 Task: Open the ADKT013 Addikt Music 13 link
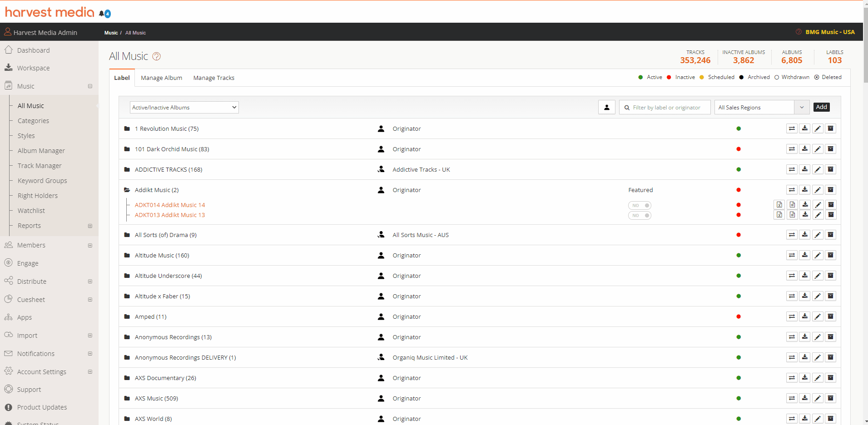click(x=170, y=215)
